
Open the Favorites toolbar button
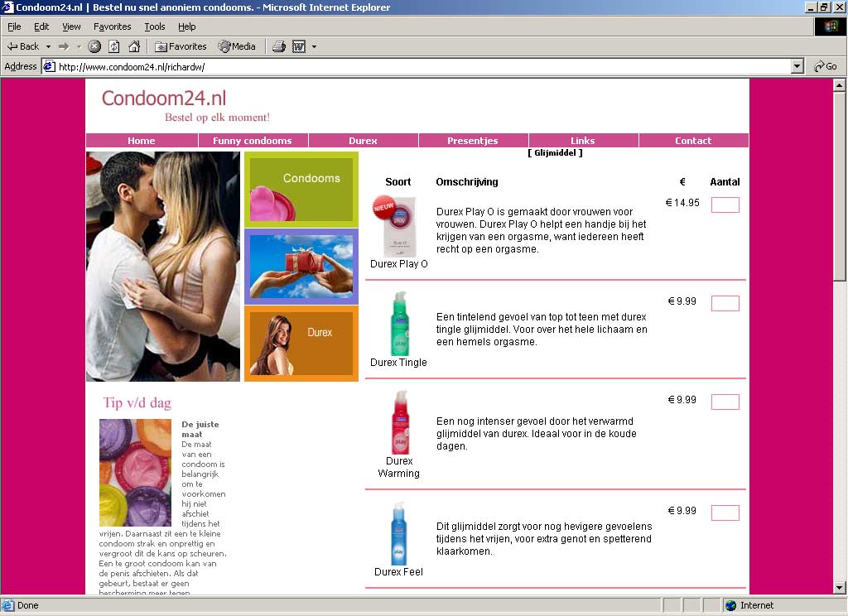click(181, 46)
